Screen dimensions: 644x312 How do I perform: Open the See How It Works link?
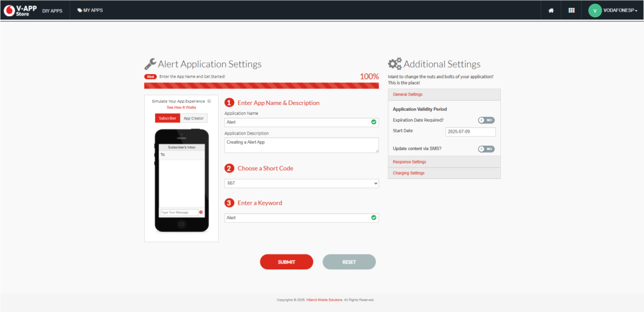[x=181, y=107]
